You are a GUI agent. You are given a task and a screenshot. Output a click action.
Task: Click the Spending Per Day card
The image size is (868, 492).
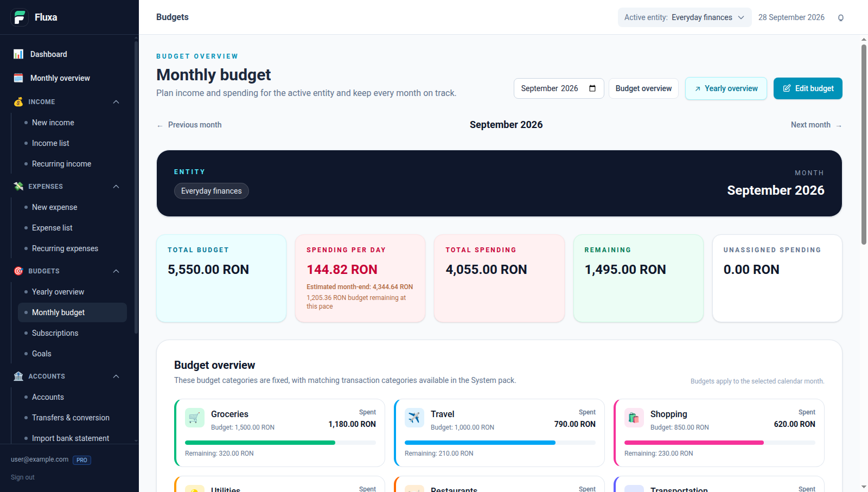pos(360,278)
